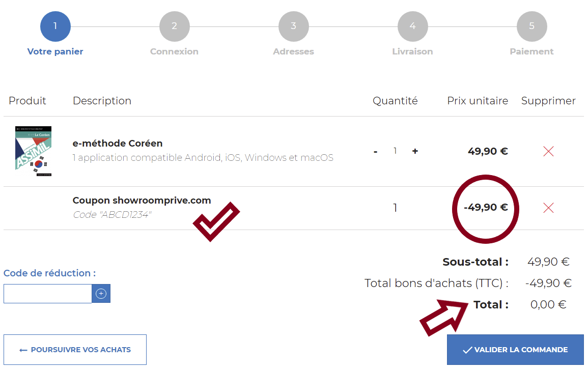Viewport: 588px width, 369px height.
Task: Remove e-méthode Coréen with red X
Action: pos(548,151)
